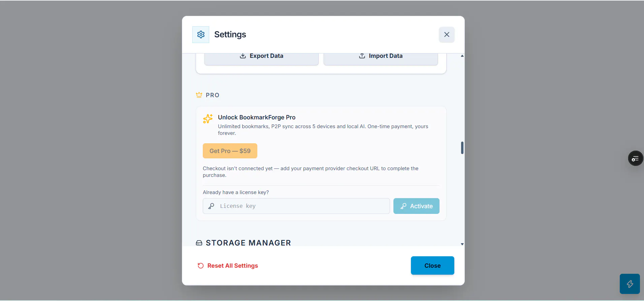Click Reset All Settings
The image size is (644, 301).
click(x=228, y=266)
